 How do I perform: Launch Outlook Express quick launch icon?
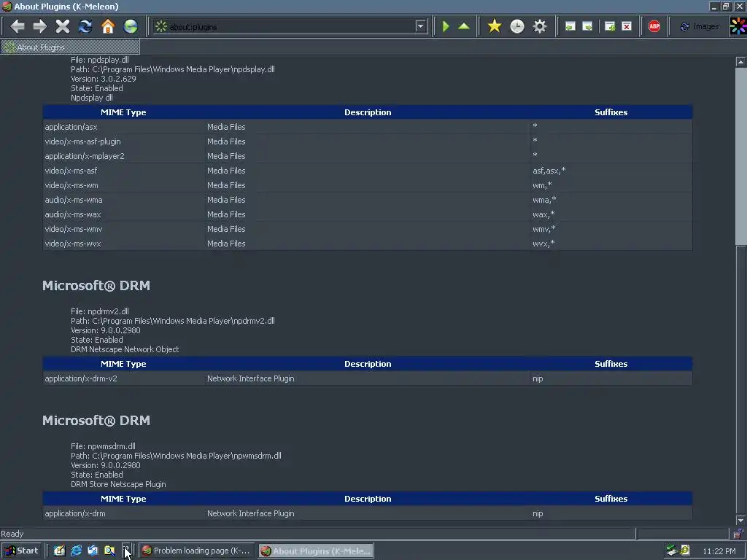(x=93, y=551)
